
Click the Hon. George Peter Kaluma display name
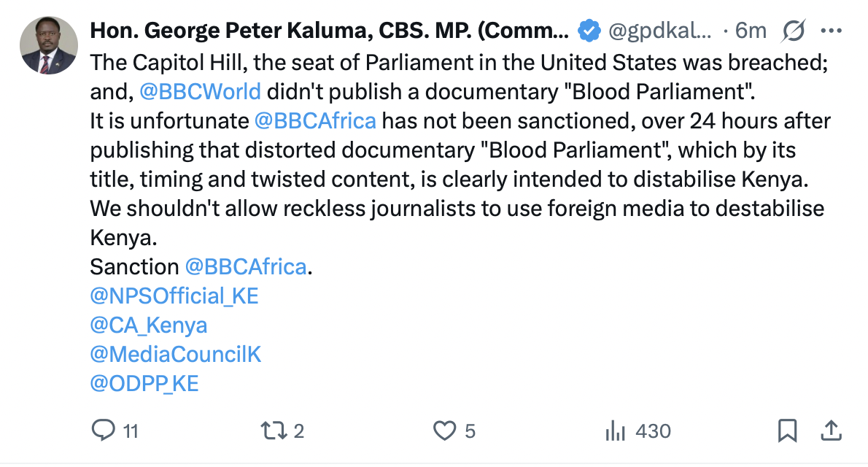pyautogui.click(x=328, y=31)
